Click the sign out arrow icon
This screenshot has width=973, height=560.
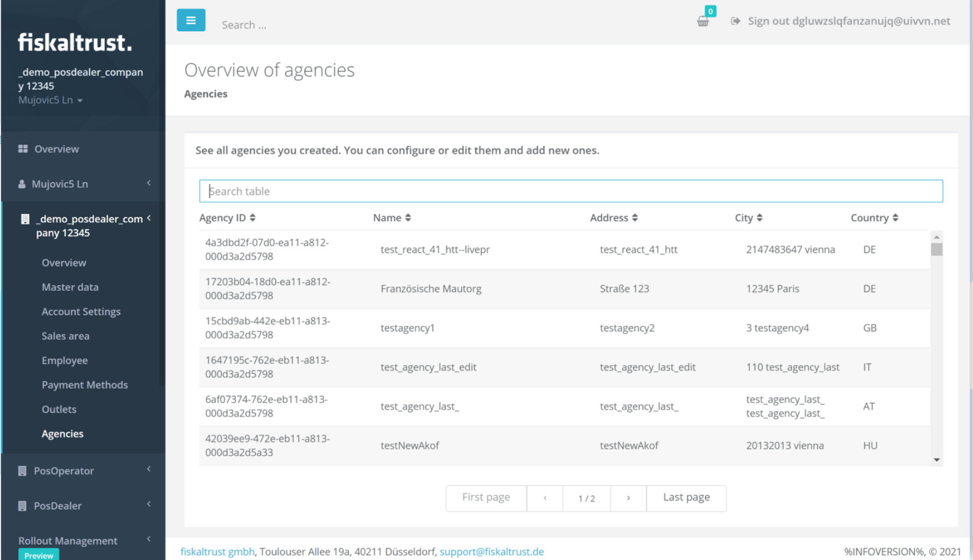[x=736, y=21]
